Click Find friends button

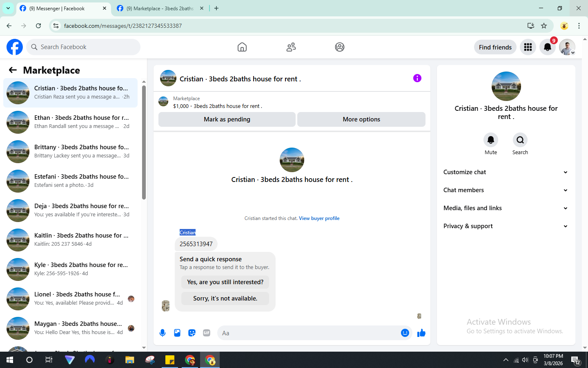tap(495, 47)
